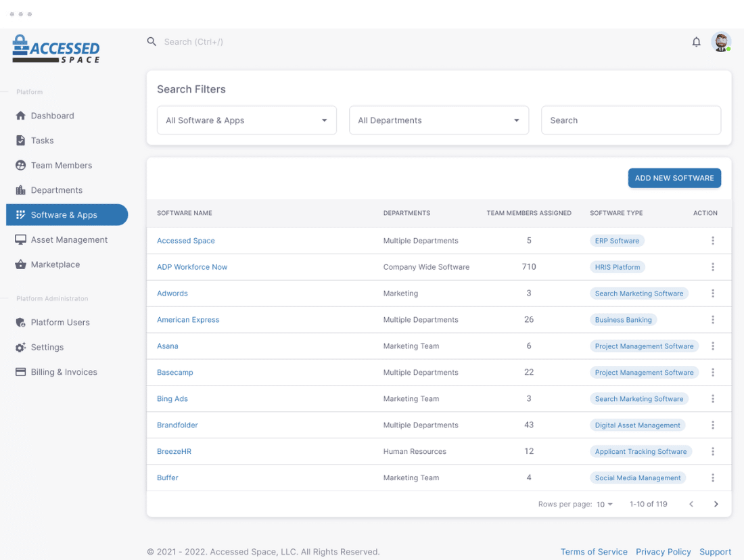The height and width of the screenshot is (560, 744).
Task: Click the Team Members icon
Action: [20, 165]
